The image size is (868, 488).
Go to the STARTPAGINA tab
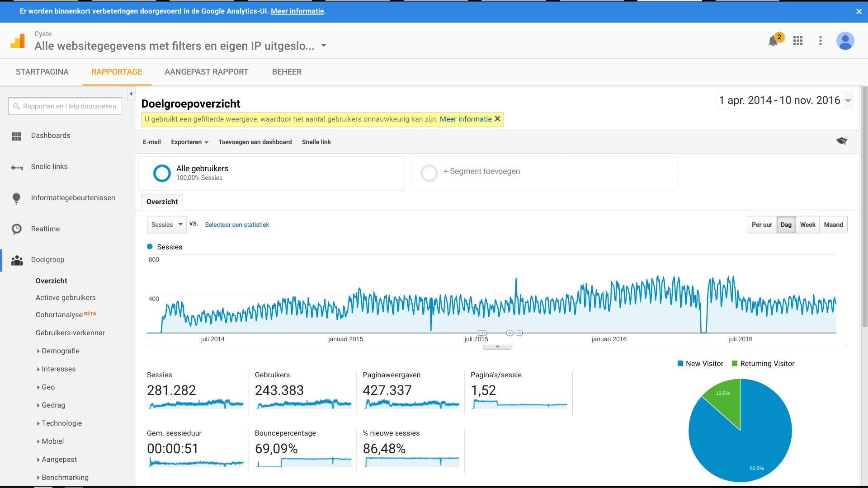[x=42, y=72]
